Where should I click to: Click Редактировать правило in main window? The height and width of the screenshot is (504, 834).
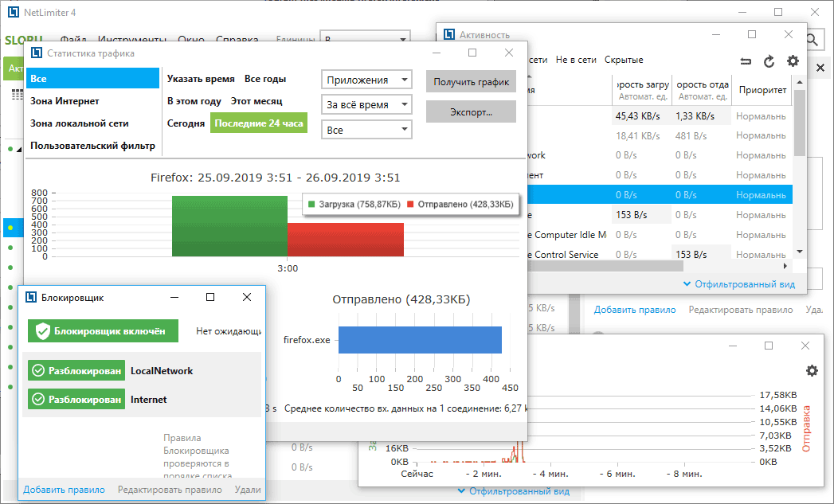click(x=740, y=310)
